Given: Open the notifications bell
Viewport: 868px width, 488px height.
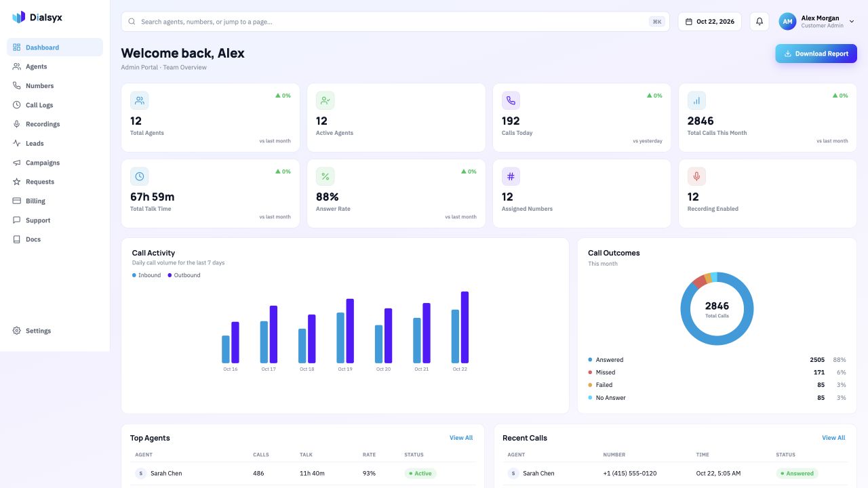Looking at the screenshot, I should pyautogui.click(x=759, y=22).
